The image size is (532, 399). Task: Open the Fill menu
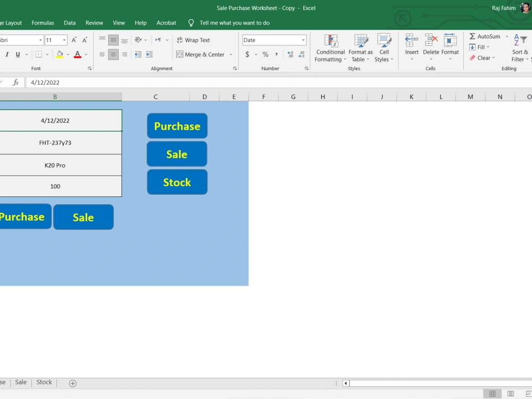coord(479,47)
